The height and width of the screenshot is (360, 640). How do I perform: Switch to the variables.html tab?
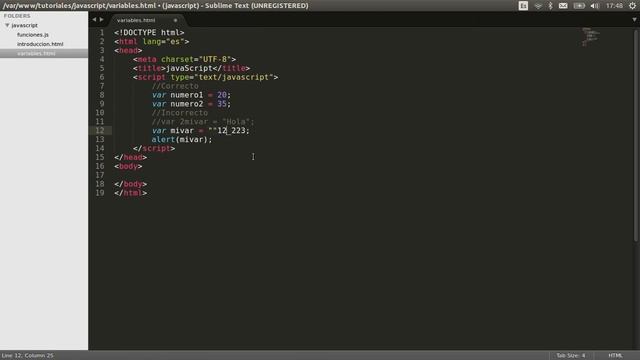[136, 20]
